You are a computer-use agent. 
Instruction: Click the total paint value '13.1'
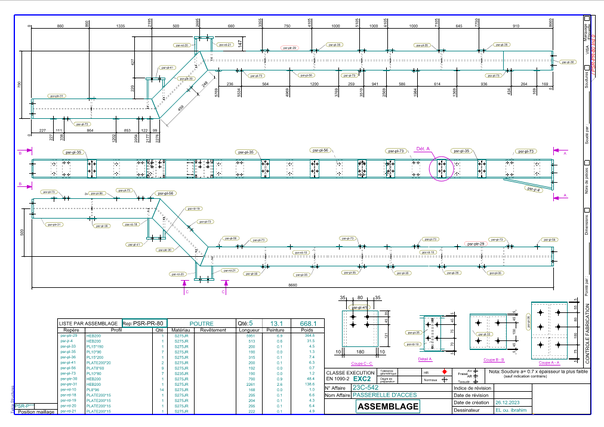click(x=277, y=323)
